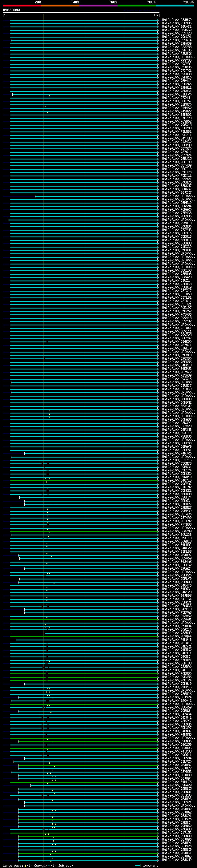Click the green ~80% identity legend segment

coord(137,6)
